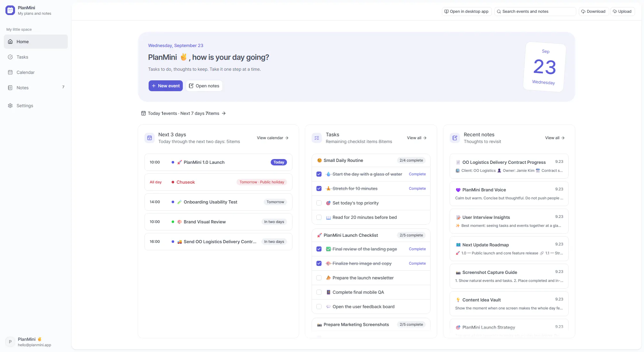
Task: Click the document icon on OO Logistics note
Action: tap(458, 162)
